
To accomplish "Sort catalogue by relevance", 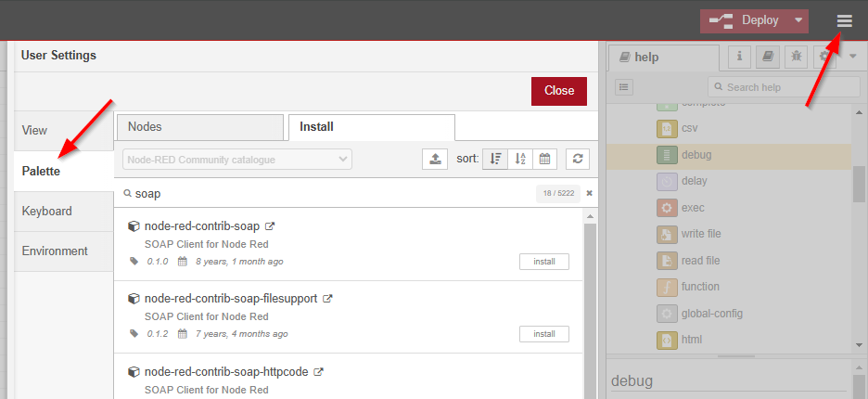I will pyautogui.click(x=495, y=159).
